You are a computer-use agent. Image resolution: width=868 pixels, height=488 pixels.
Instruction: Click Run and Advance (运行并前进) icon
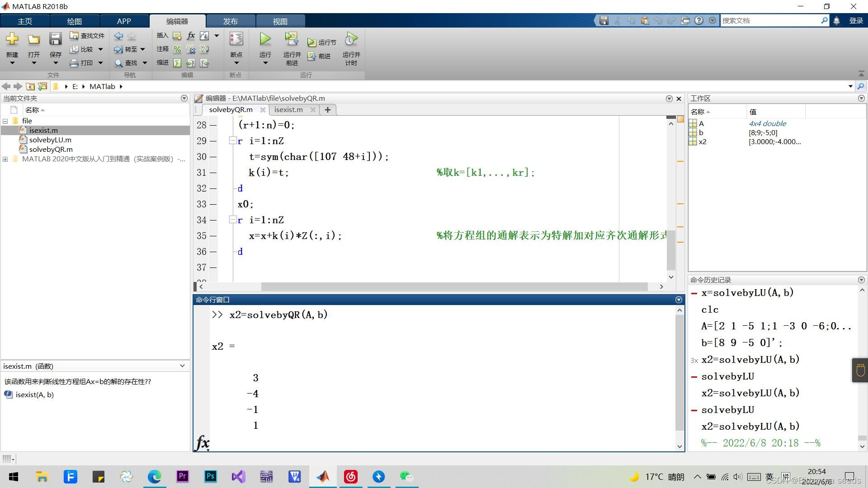pyautogui.click(x=292, y=39)
